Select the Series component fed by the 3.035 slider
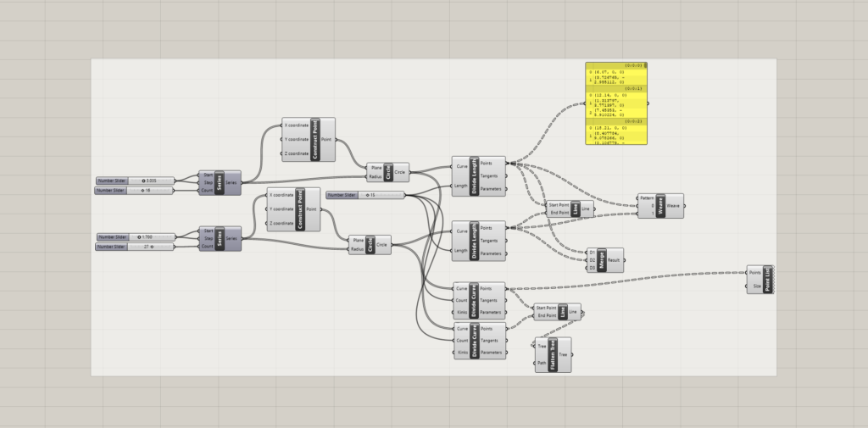Image resolution: width=868 pixels, height=428 pixels. pyautogui.click(x=220, y=183)
